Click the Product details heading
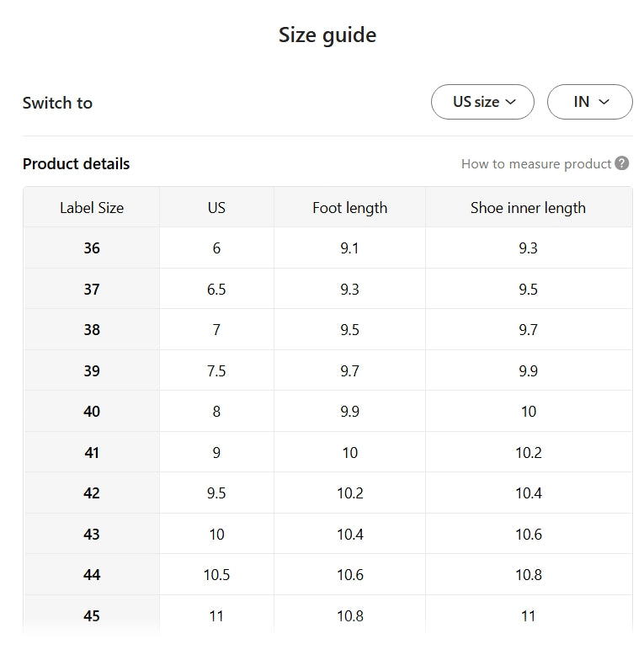 click(x=77, y=164)
